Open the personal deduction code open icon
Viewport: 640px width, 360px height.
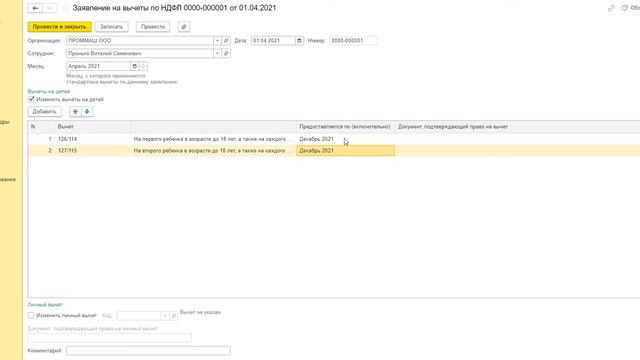pos(173,316)
